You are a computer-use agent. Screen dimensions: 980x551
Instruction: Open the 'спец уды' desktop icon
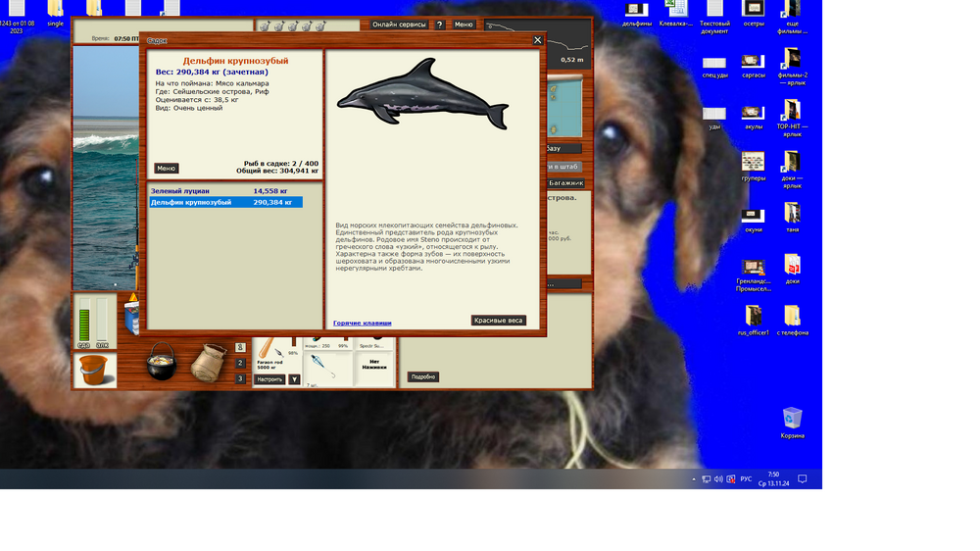(x=714, y=68)
